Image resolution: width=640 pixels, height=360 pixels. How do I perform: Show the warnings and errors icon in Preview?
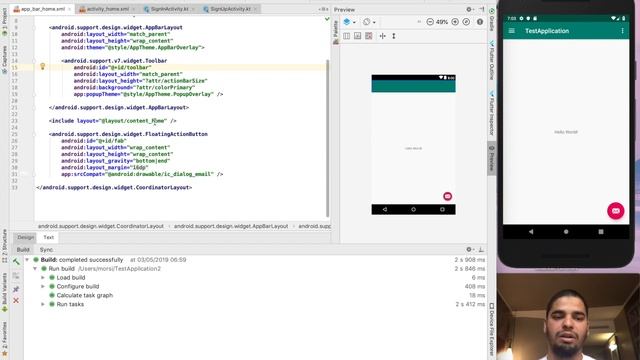click(x=480, y=22)
